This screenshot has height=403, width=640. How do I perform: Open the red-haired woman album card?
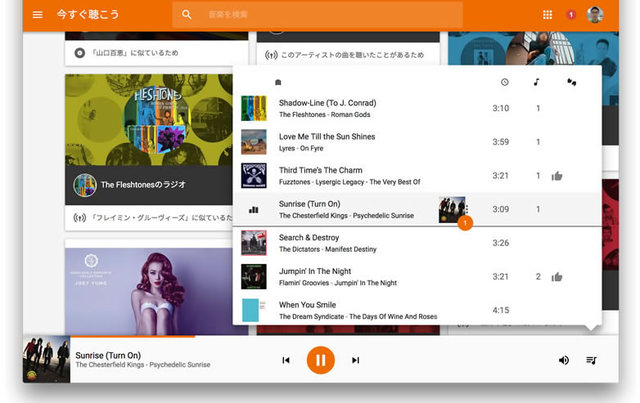pyautogui.click(x=156, y=291)
